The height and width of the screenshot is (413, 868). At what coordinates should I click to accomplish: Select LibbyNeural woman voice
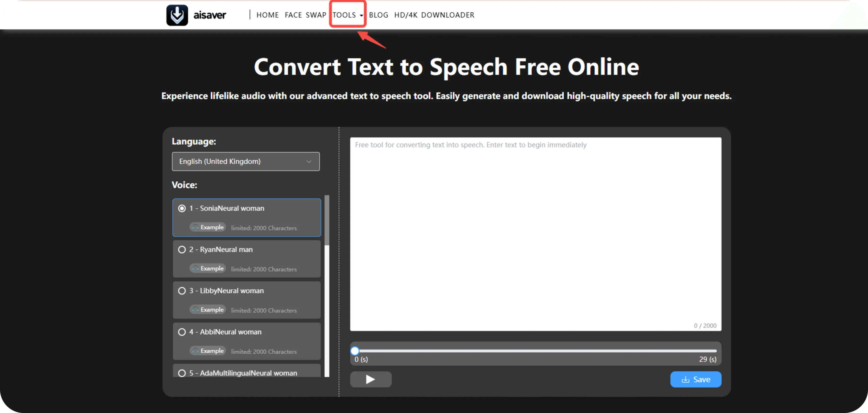pyautogui.click(x=247, y=300)
